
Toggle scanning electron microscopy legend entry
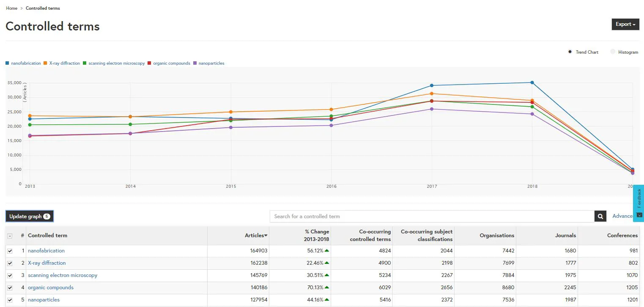[116, 63]
